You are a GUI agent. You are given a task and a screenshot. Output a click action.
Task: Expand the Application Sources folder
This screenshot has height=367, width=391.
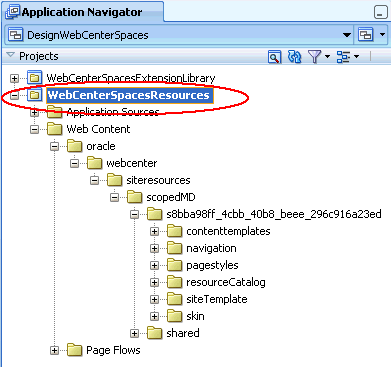click(x=34, y=113)
